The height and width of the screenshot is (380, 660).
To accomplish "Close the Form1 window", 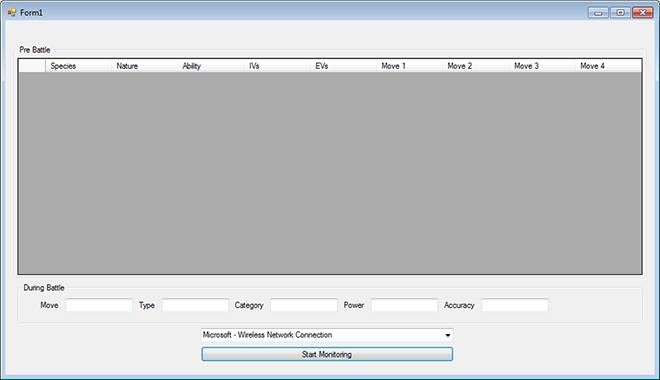I will [x=643, y=13].
